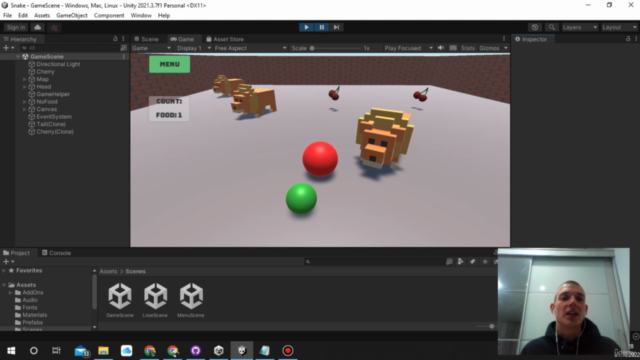
Task: Select the Hierarchy panel tab
Action: (x=20, y=39)
